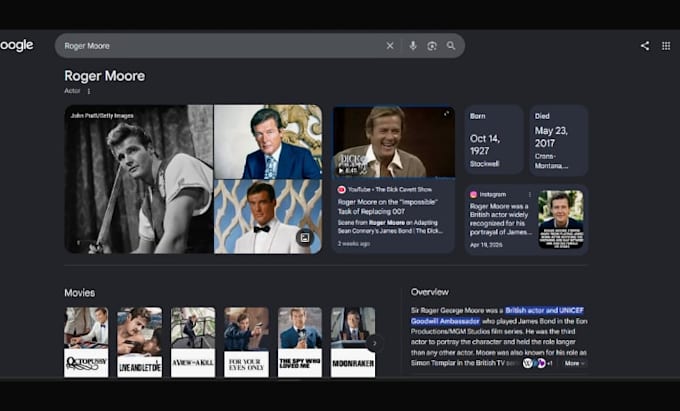The height and width of the screenshot is (411, 680).
Task: Open the Died May 23, 2017 card
Action: click(x=559, y=140)
